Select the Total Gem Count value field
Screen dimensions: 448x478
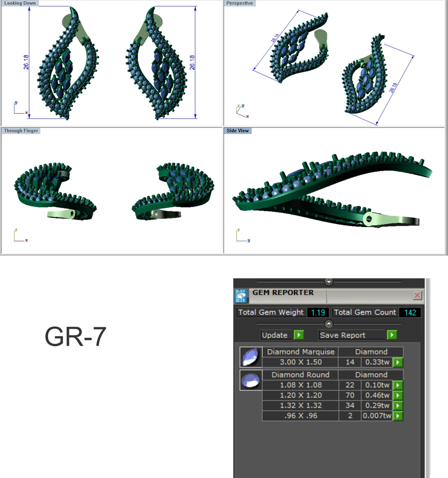[x=410, y=312]
